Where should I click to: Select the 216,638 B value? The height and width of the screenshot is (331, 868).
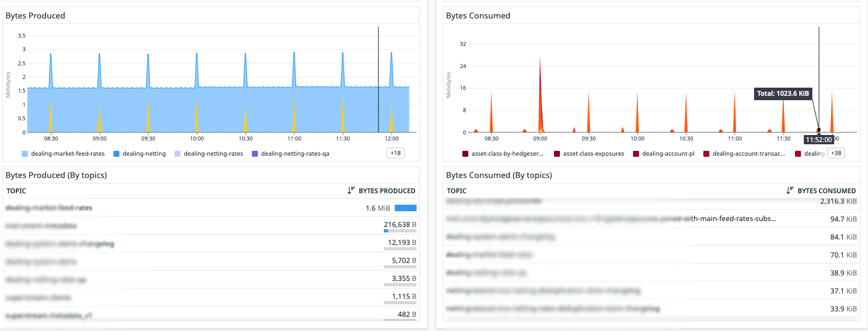(400, 224)
